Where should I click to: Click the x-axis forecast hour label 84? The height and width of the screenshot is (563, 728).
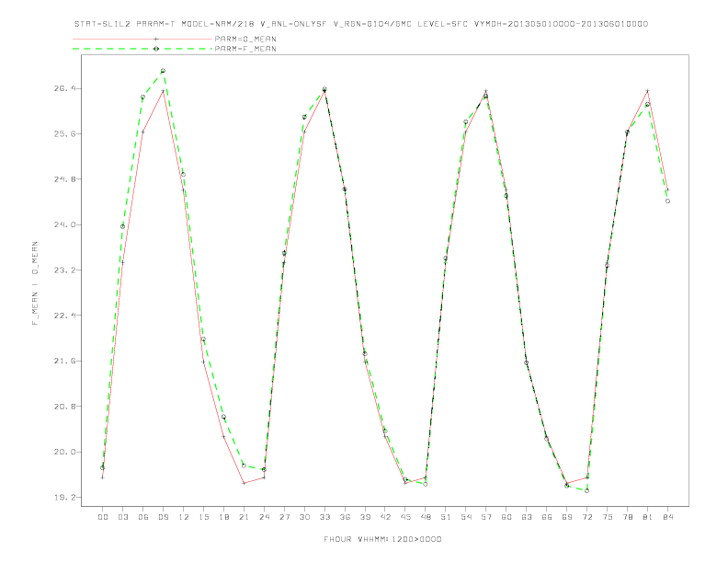pos(668,517)
